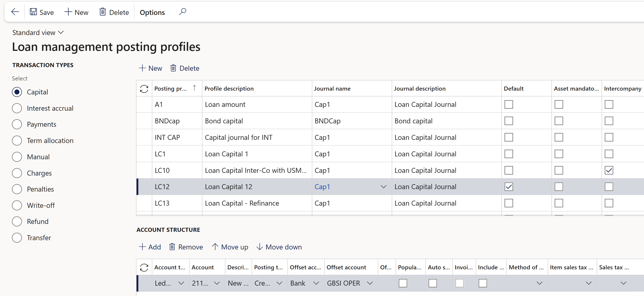Select the A1 posting profile cell
644x296 pixels.
pos(177,104)
